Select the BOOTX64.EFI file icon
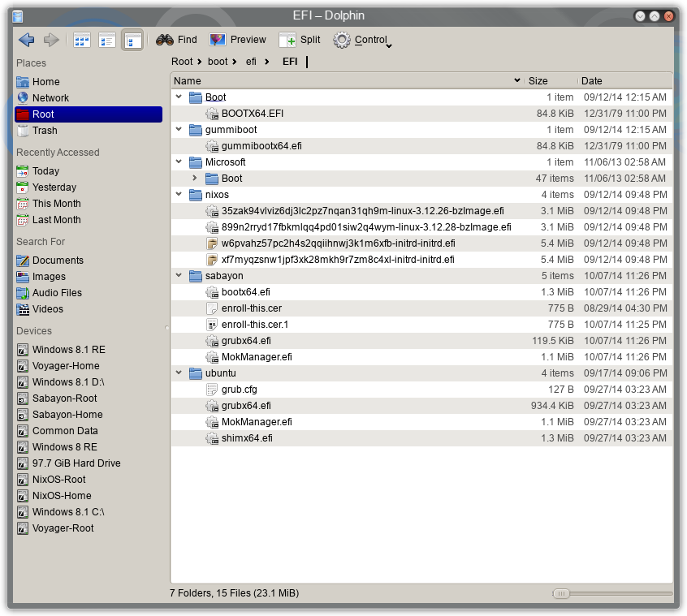Image resolution: width=687 pixels, height=616 pixels. tap(212, 114)
